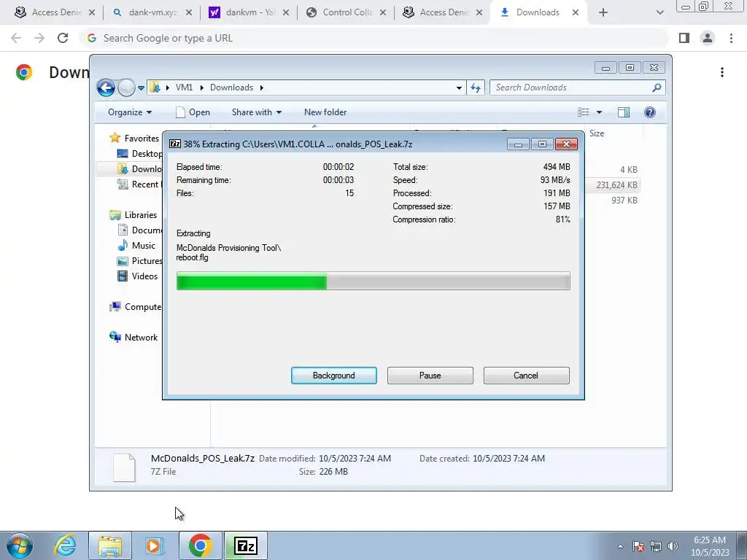Click the McDonalds_POS_Leak.7z file icon in details pane
747x560 pixels.
(x=124, y=466)
